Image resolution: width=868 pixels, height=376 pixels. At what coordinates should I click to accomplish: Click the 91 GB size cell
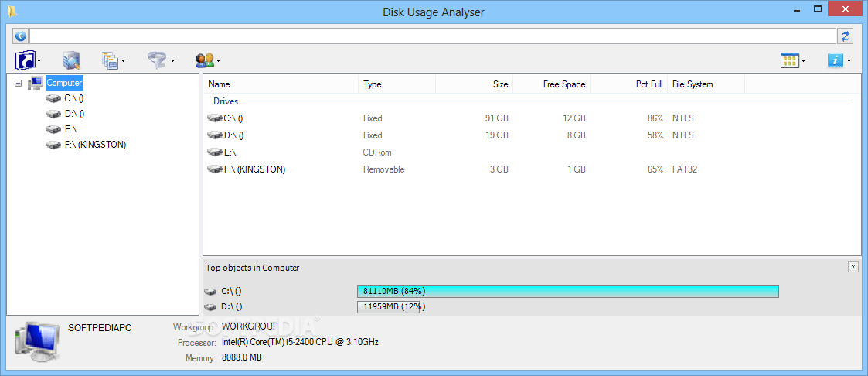point(497,118)
